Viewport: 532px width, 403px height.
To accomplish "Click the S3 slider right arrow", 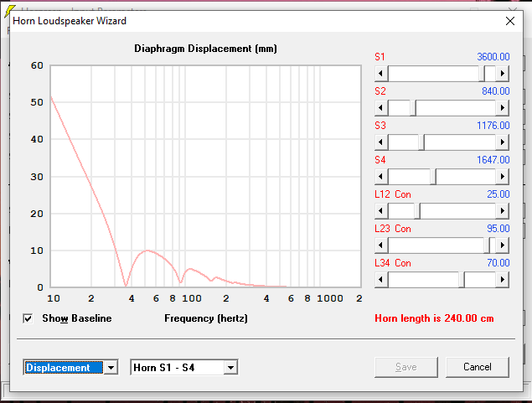I will pos(503,142).
